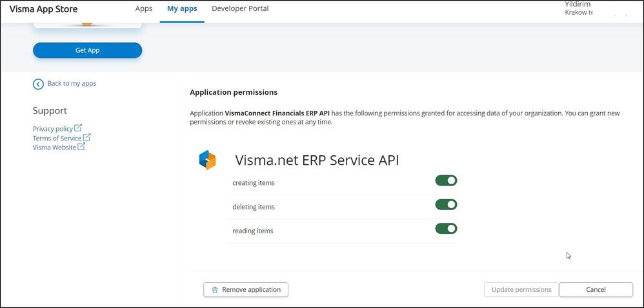This screenshot has width=644, height=308.
Task: Click the external-link icon beside Terms of Service
Action: [x=86, y=137]
